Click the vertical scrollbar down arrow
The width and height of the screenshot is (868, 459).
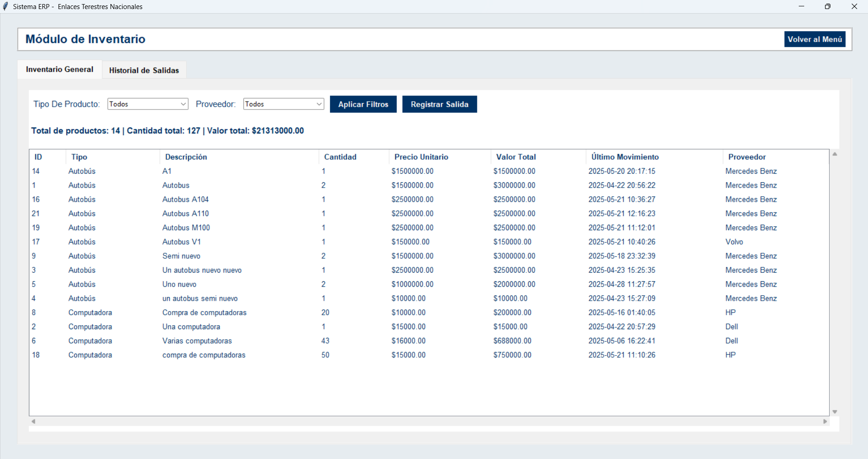coord(835,412)
